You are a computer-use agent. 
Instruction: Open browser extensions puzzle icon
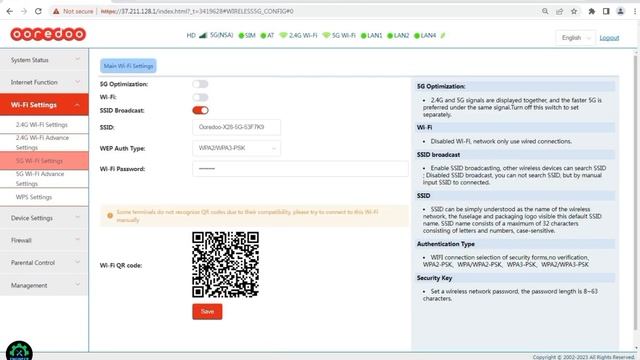(591, 11)
